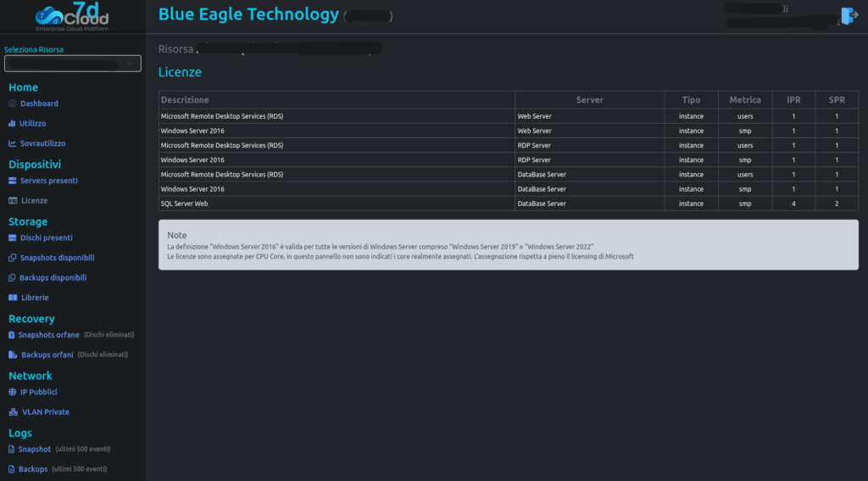Click the Licenze icon in sidebar
Viewport: 868px width, 481px height.
(12, 201)
